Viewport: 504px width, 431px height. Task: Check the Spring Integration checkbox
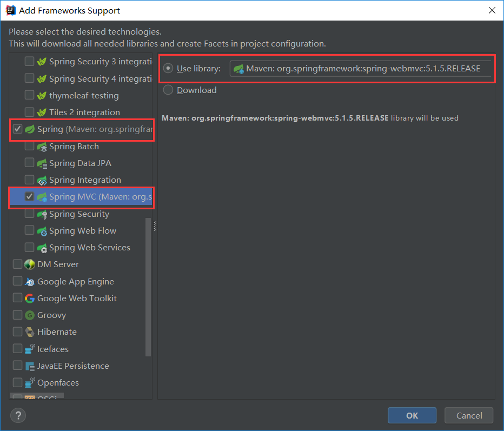pos(29,180)
